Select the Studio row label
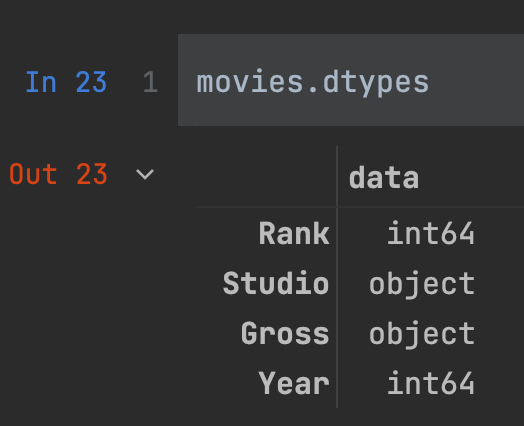Screen dimensions: 524x426 pos(276,283)
